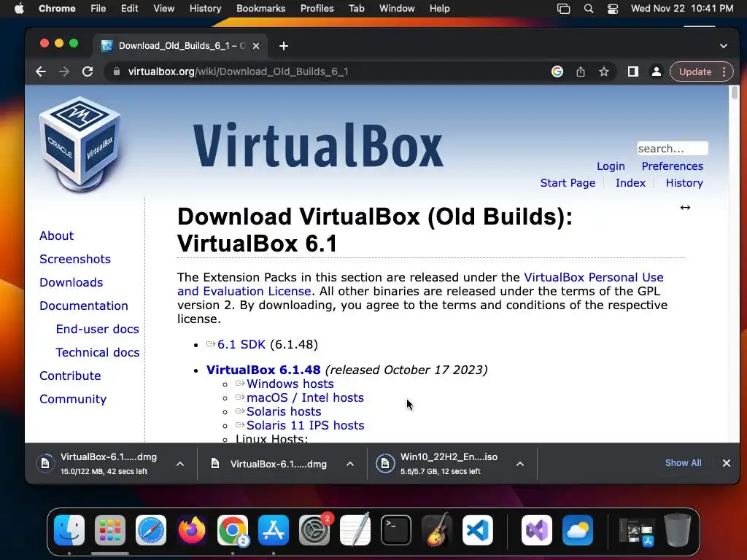Launch Safari from the Dock

(151, 530)
